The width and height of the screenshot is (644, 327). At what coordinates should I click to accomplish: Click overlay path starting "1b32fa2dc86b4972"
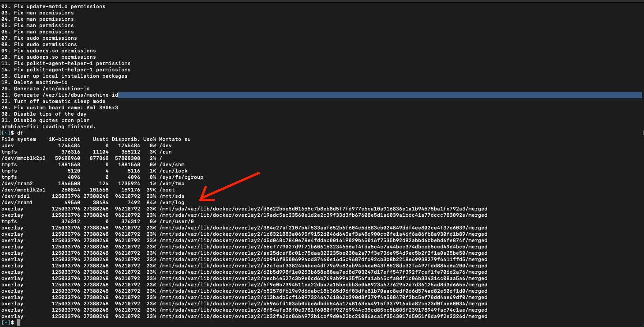[x=323, y=316]
